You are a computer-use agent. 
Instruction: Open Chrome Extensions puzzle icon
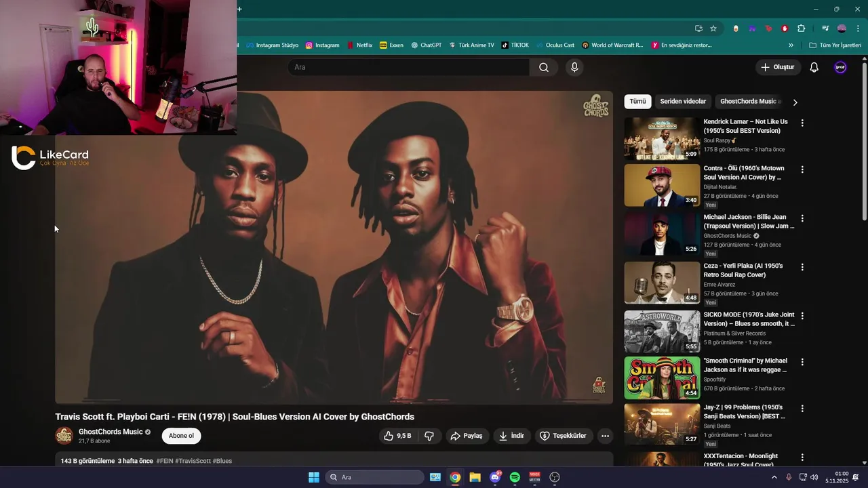801,28
